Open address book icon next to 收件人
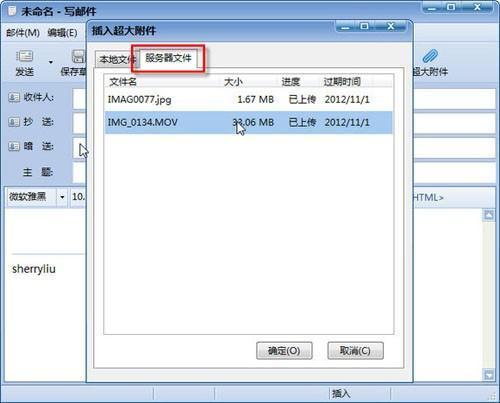This screenshot has width=500, height=403. point(14,97)
